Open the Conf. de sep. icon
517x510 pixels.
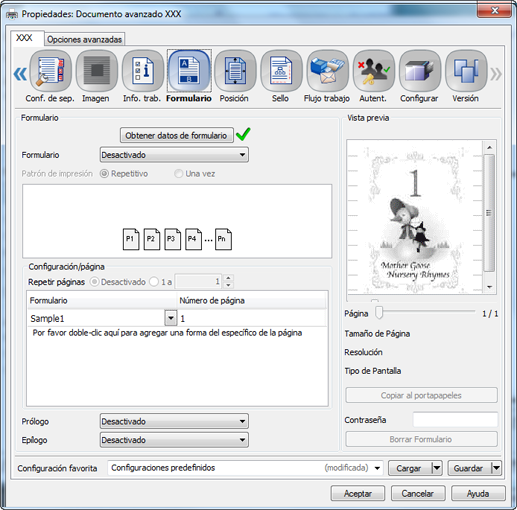tap(50, 71)
